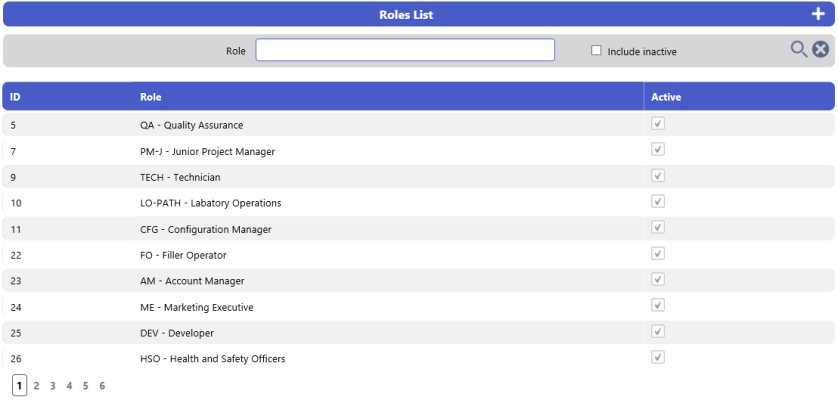This screenshot has width=838, height=400.
Task: Click ID cell 26
Action: (15, 359)
